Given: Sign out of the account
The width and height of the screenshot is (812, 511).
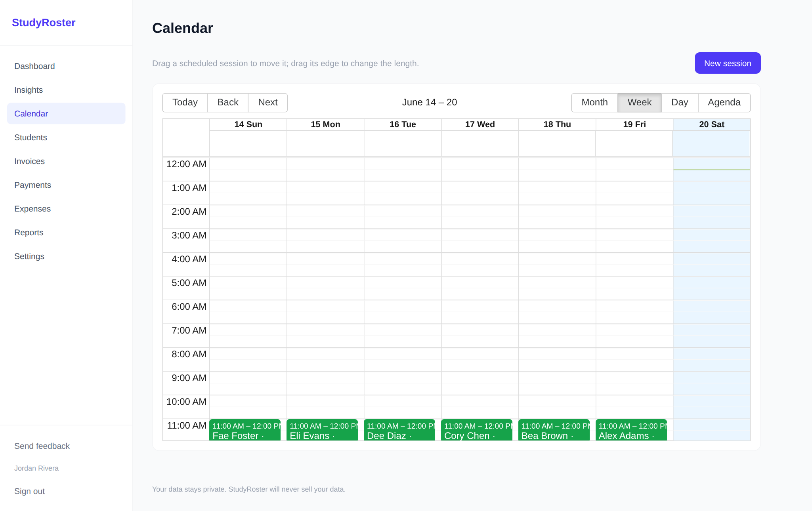Looking at the screenshot, I should tap(29, 491).
